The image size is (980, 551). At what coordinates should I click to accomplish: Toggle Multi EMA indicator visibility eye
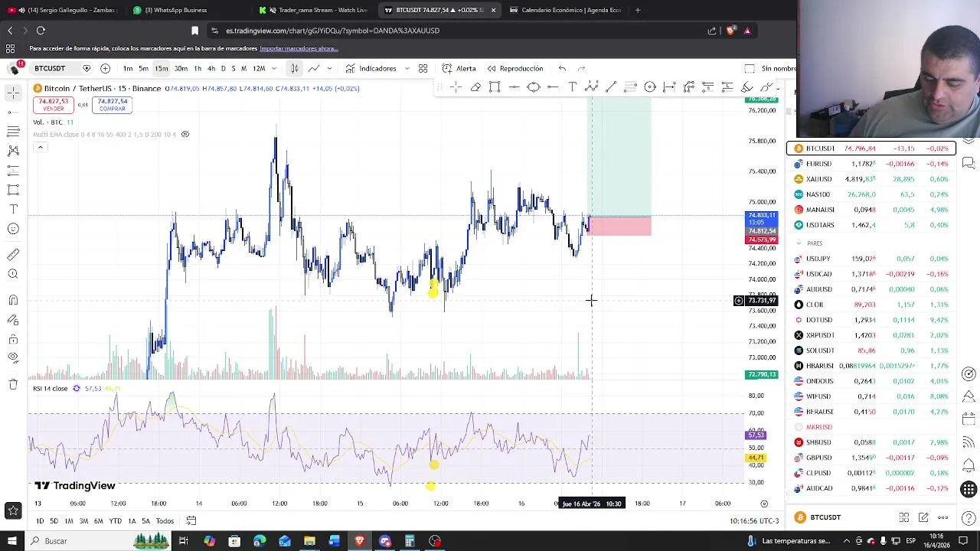pyautogui.click(x=185, y=135)
